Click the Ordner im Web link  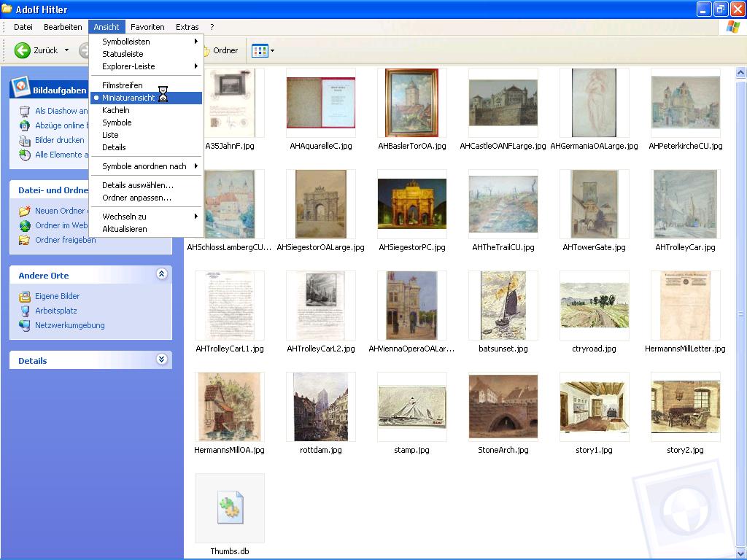pos(61,225)
